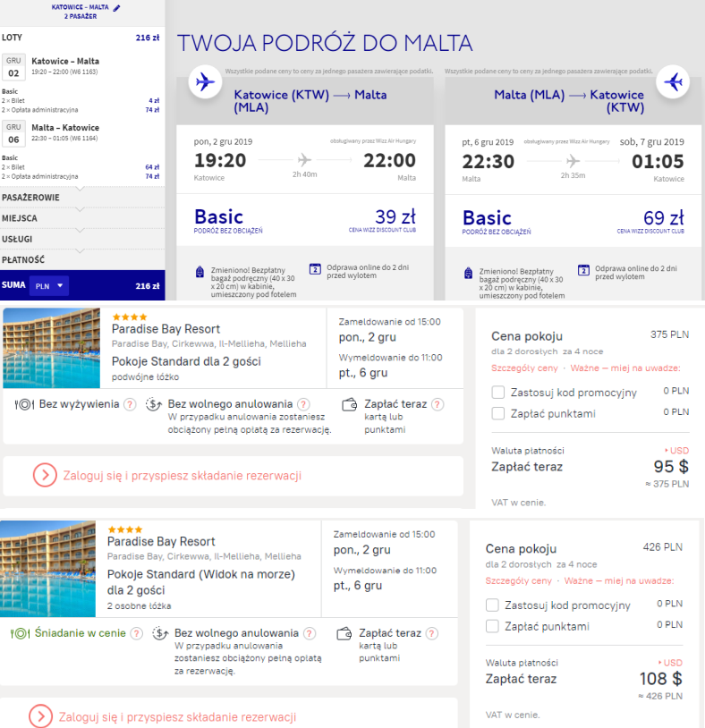The width and height of the screenshot is (705, 728).
Task: Click the cancellation dollar icon in second hotel offer
Action: coord(160,633)
